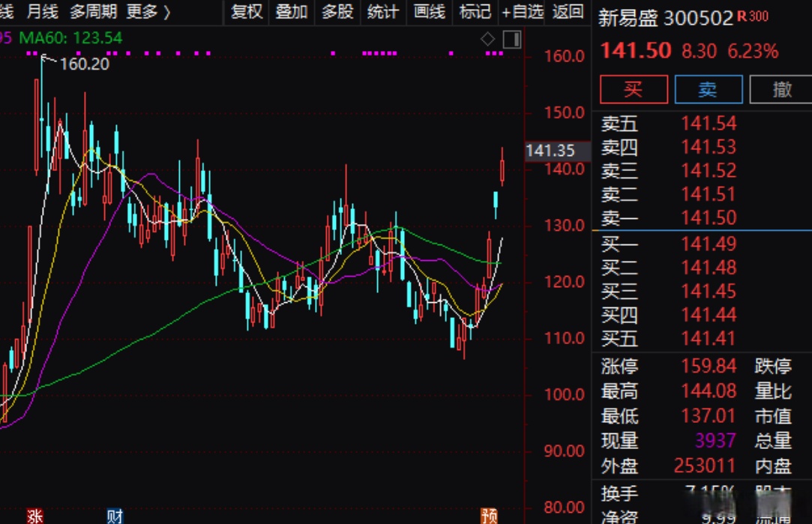Click the 撤 cancel order button
Viewport: 812px width, 524px height.
coord(781,89)
